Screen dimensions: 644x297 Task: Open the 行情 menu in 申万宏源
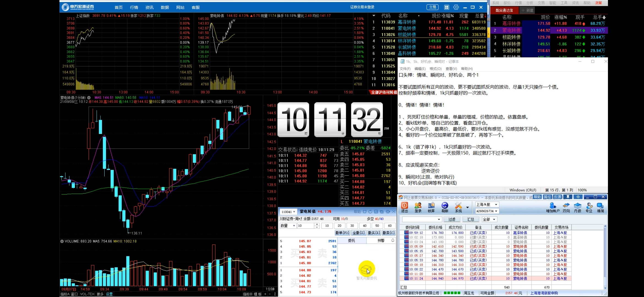click(x=134, y=7)
